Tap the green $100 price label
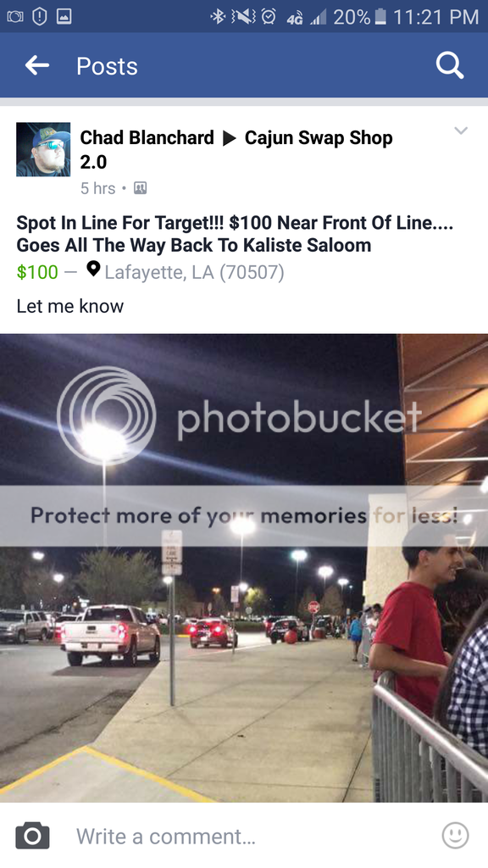The height and width of the screenshot is (868, 488). [x=37, y=272]
